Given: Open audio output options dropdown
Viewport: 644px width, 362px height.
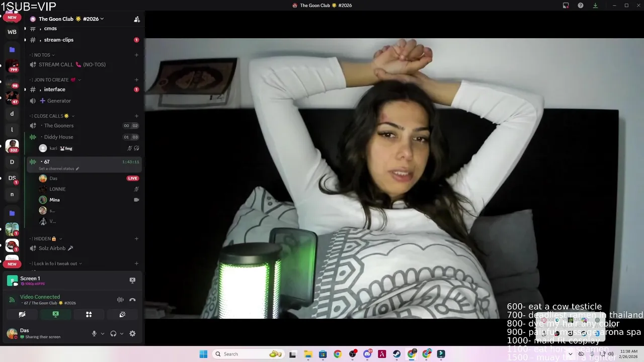Looking at the screenshot, I should click(x=122, y=333).
